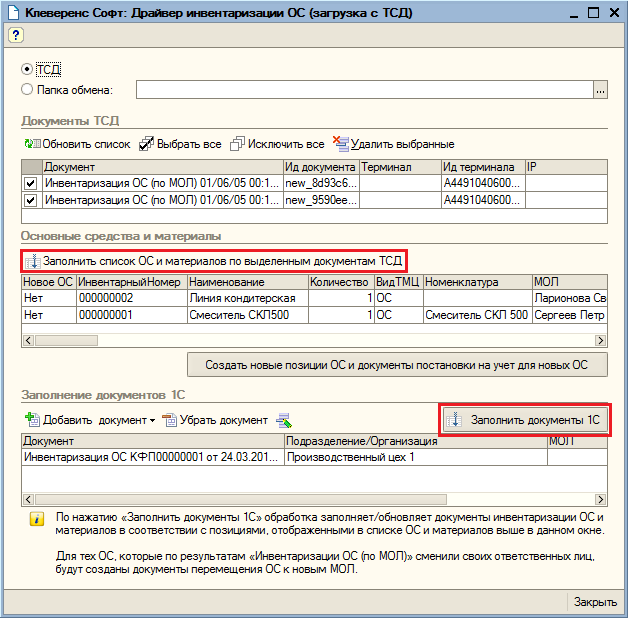Select the Папка обмена radio button
628x618 pixels.
click(x=27, y=89)
